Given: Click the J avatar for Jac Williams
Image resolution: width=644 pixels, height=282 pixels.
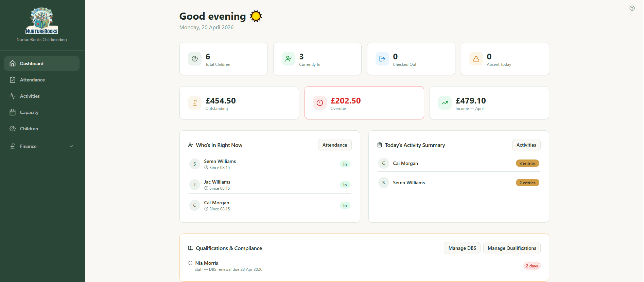Looking at the screenshot, I should tap(195, 185).
